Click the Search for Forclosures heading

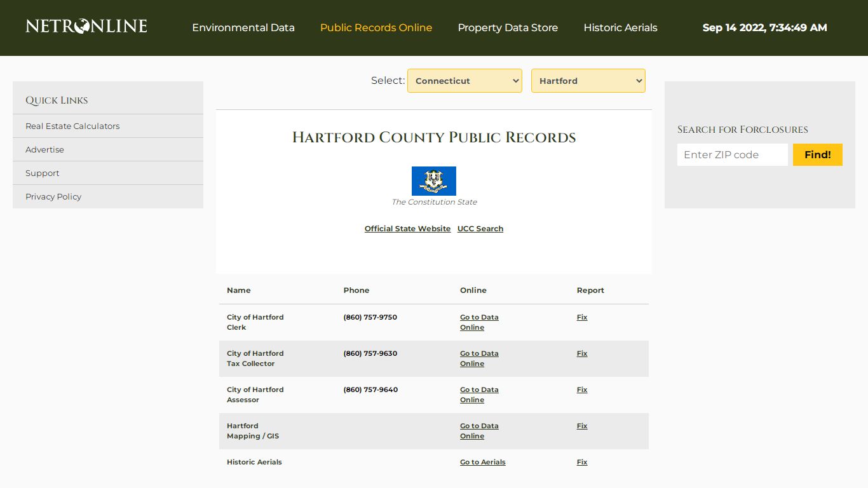[743, 130]
